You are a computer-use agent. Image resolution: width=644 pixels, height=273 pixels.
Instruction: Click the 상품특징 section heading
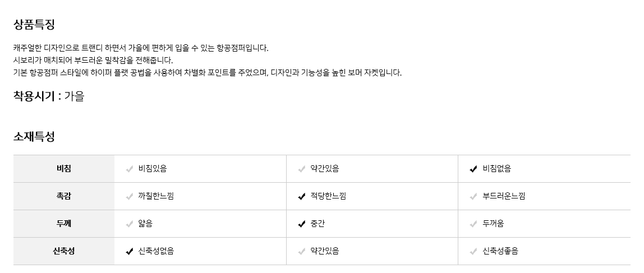pyautogui.click(x=34, y=25)
